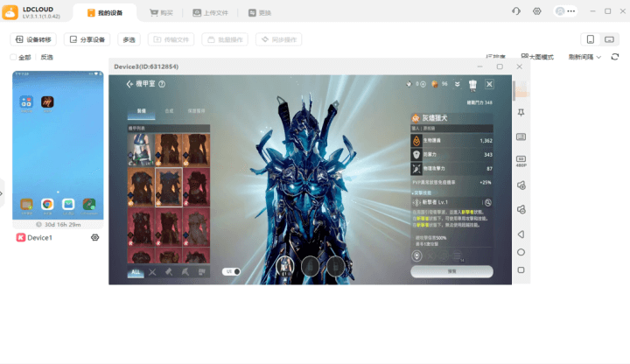Image resolution: width=630 pixels, height=364 pixels.
Task: Switch to the 上传文件 tab
Action: (x=210, y=13)
